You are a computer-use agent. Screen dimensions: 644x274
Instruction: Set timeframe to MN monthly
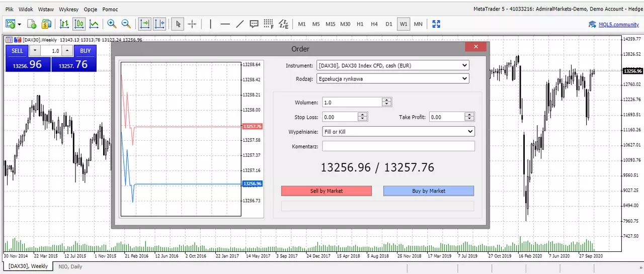[x=418, y=24]
